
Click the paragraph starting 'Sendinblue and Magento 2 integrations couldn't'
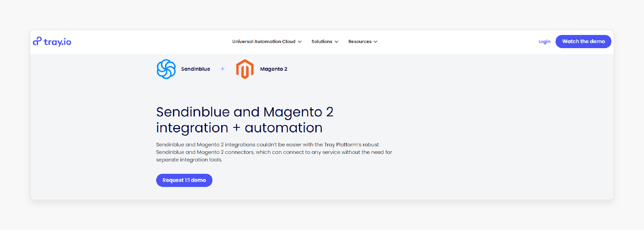click(274, 152)
